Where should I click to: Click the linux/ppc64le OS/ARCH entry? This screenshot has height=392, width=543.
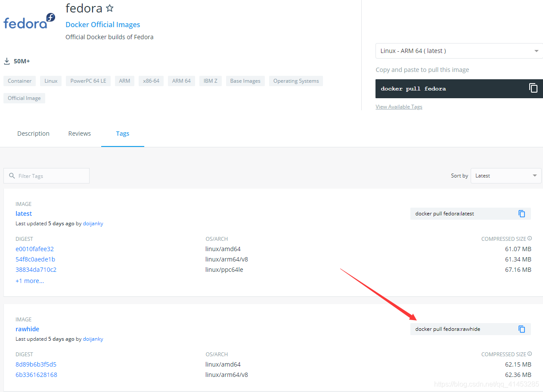[224, 270]
